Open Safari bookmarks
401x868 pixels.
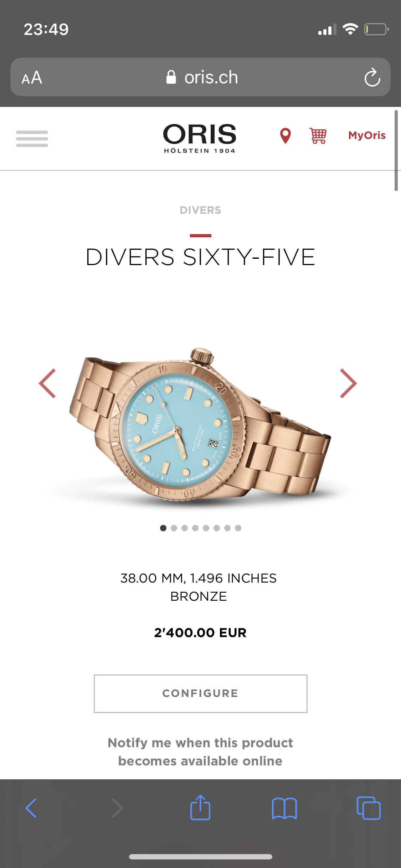284,808
